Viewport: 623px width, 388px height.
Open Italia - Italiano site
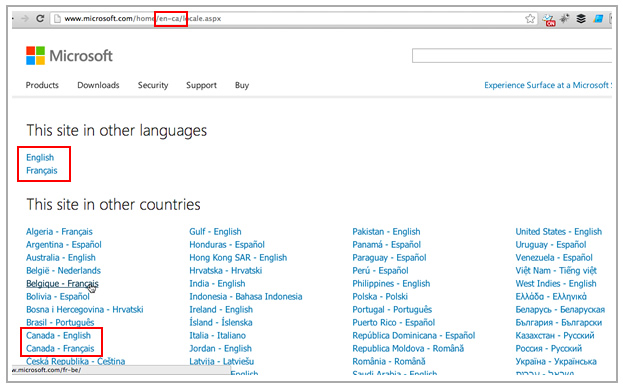pos(217,335)
